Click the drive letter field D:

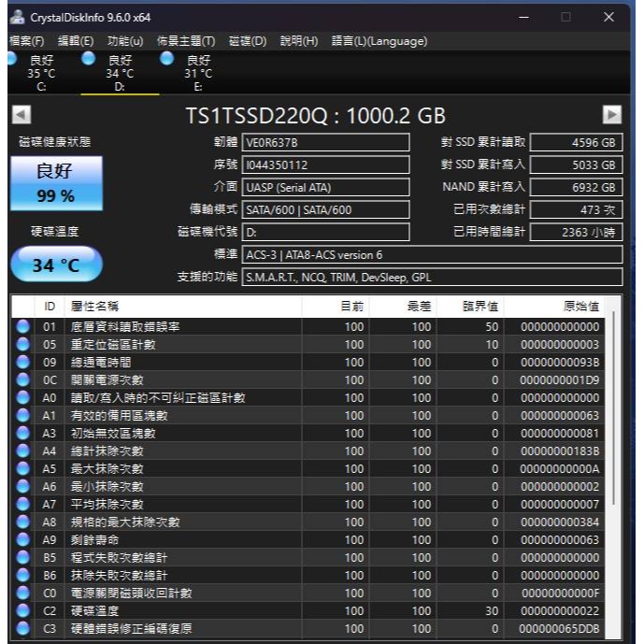325,232
